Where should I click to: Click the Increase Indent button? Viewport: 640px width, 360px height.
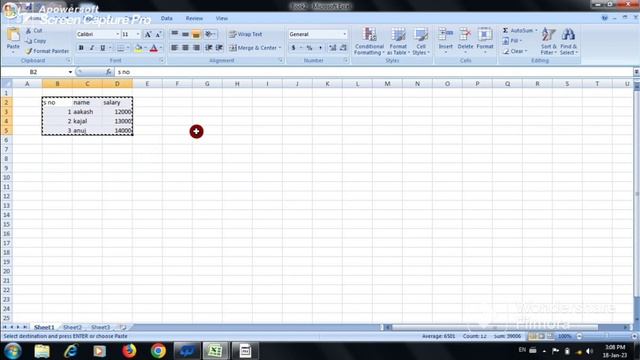click(x=219, y=48)
